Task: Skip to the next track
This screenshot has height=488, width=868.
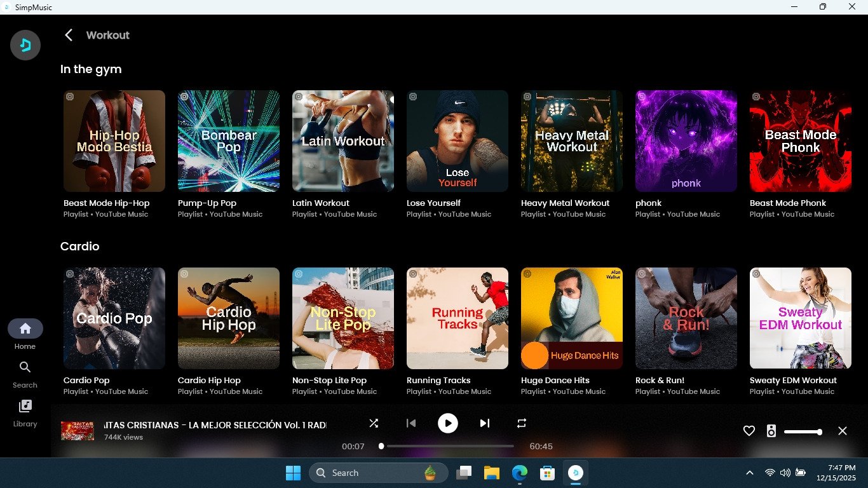Action: pyautogui.click(x=485, y=423)
